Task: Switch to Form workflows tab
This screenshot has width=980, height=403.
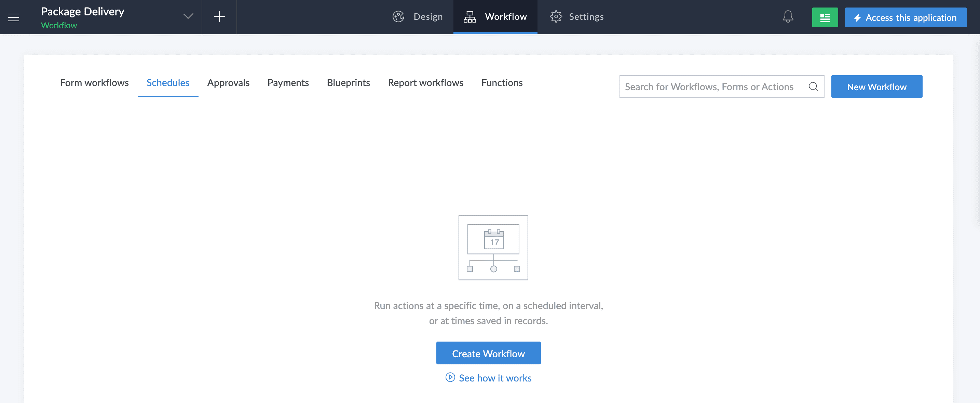Action: [94, 83]
